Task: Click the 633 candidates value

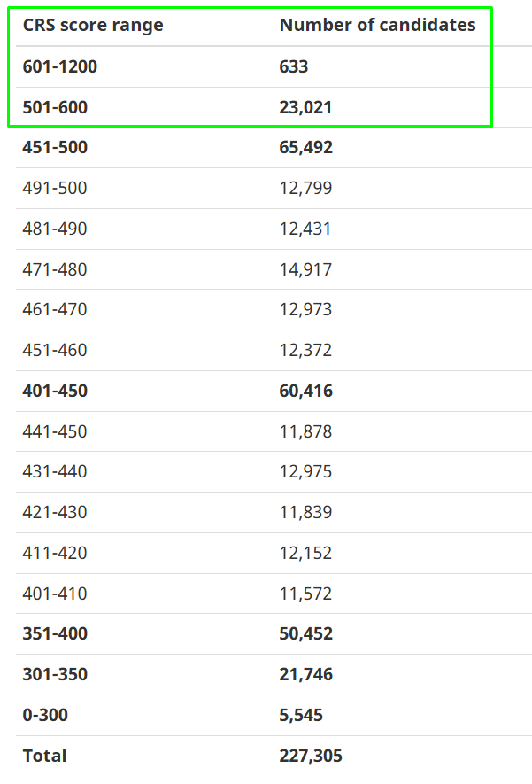Action: (294, 66)
